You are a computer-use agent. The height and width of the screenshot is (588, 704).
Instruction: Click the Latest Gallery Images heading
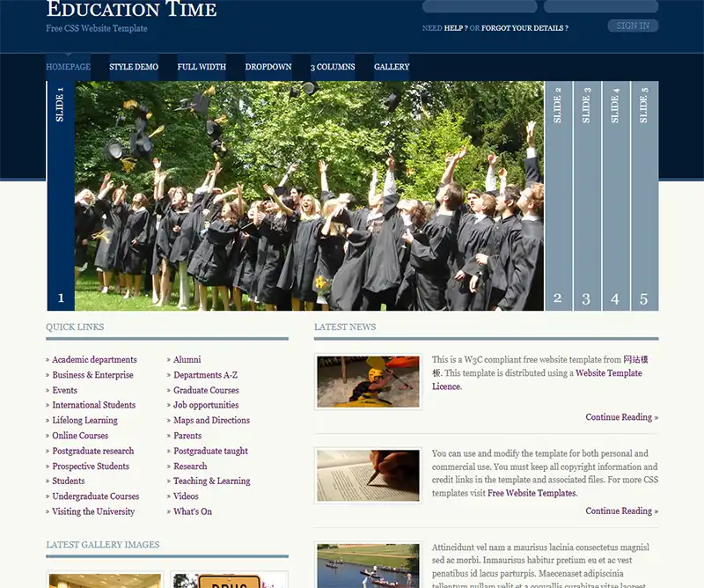103,545
